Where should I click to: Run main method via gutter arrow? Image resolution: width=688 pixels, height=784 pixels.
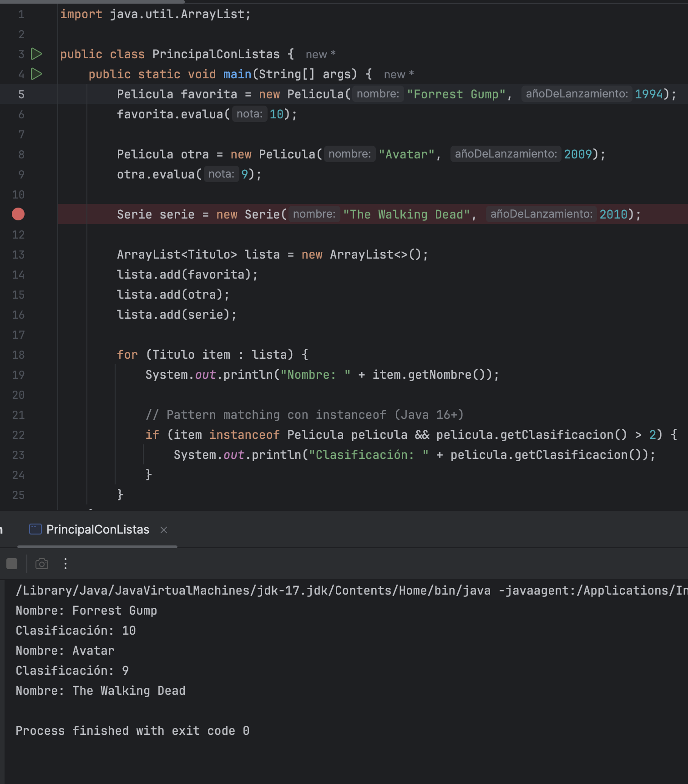tap(36, 74)
